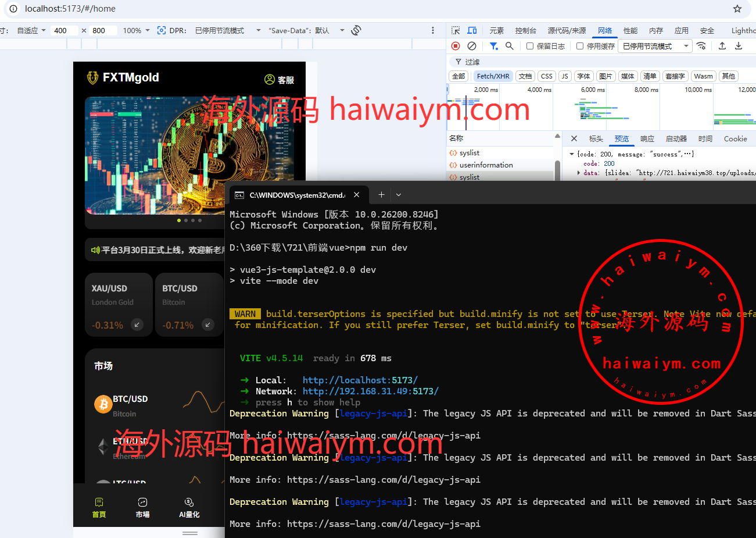Switch to the 控制台 Console tab
756x538 pixels.
tap(525, 30)
